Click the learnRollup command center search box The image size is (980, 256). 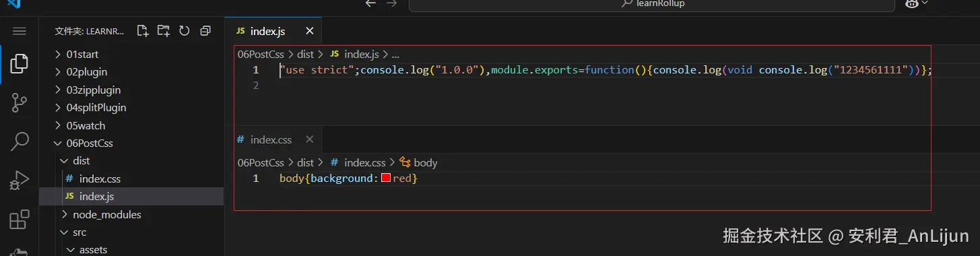pyautogui.click(x=651, y=4)
